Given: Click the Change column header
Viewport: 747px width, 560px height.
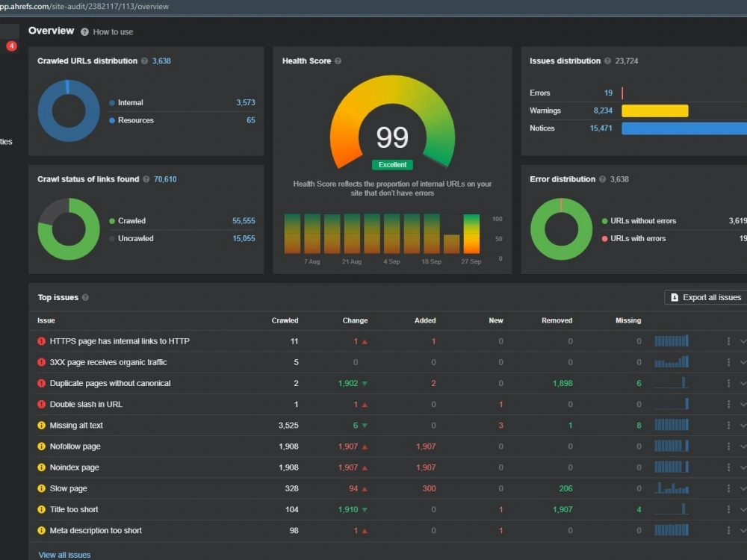Looking at the screenshot, I should 355,320.
